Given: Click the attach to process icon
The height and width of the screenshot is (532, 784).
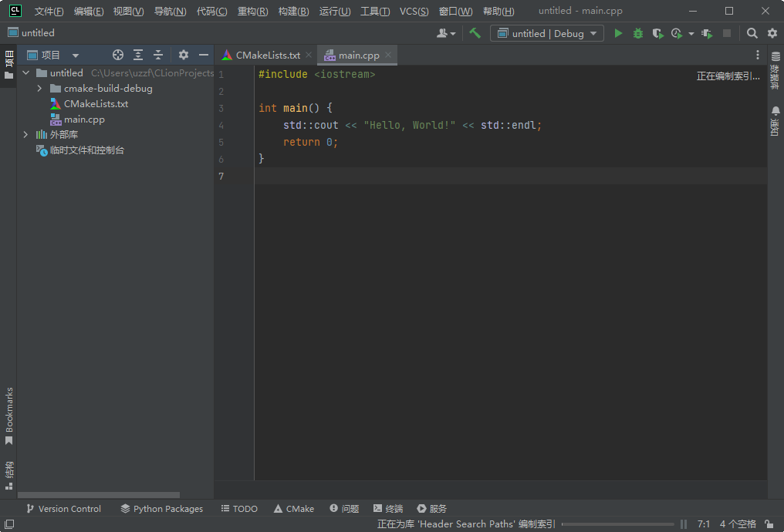Looking at the screenshot, I should (x=707, y=33).
